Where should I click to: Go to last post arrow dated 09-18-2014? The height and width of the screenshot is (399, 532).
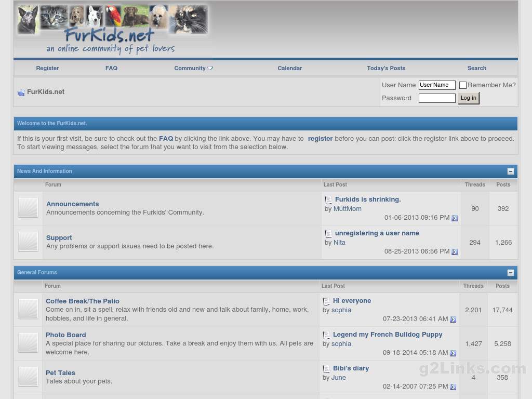click(453, 353)
